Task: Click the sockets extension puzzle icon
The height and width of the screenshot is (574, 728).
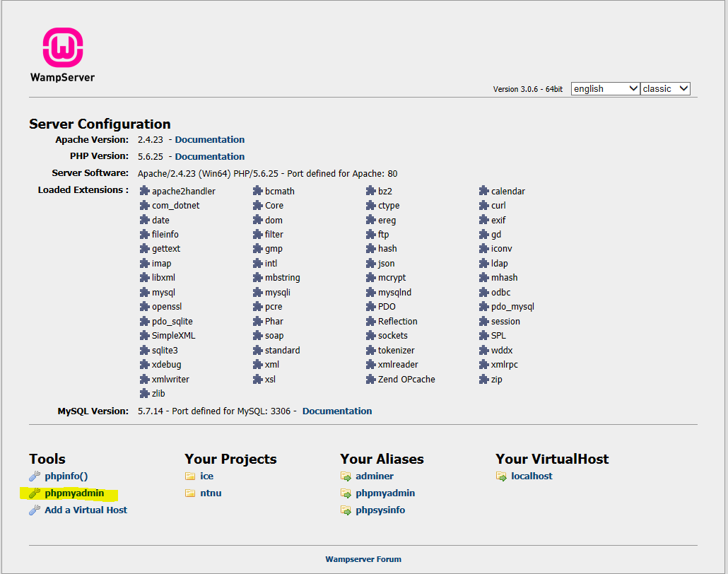Action: coord(370,335)
